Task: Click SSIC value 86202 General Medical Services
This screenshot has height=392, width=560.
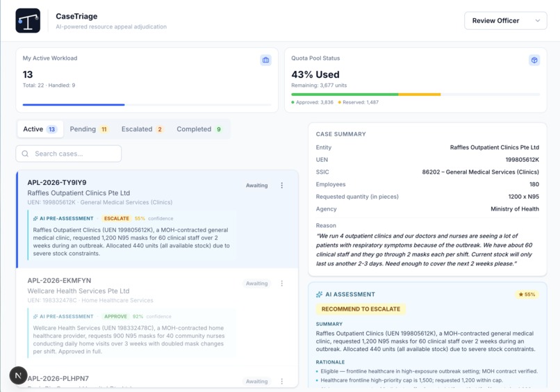Action: click(480, 172)
